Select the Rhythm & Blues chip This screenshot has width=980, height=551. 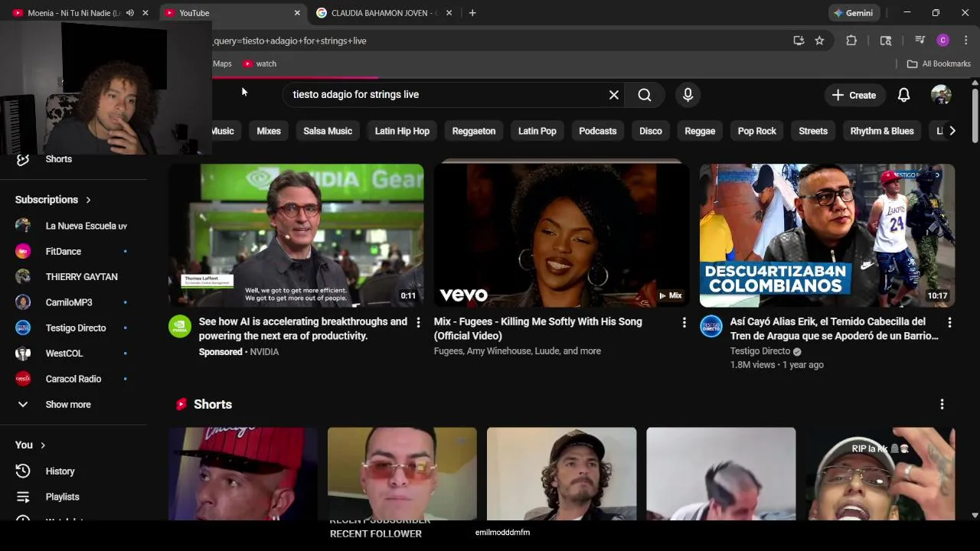(882, 131)
